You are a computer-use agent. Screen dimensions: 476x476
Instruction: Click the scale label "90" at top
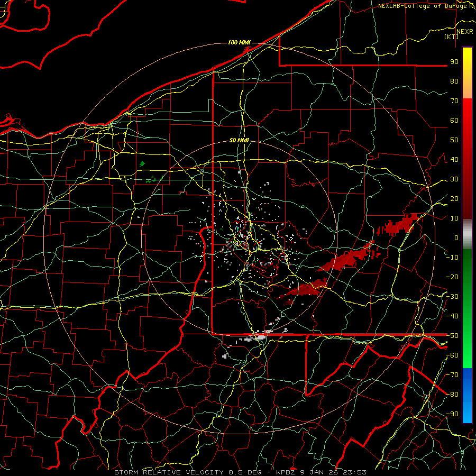point(454,62)
